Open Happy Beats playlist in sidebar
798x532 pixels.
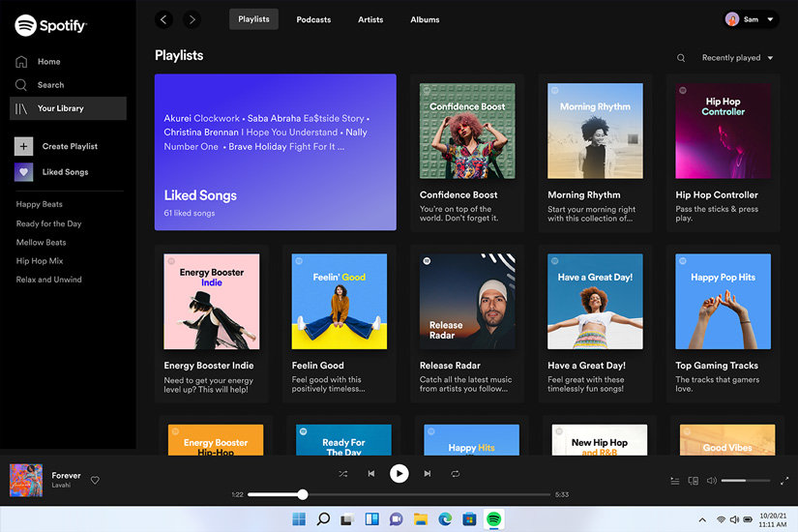click(40, 204)
